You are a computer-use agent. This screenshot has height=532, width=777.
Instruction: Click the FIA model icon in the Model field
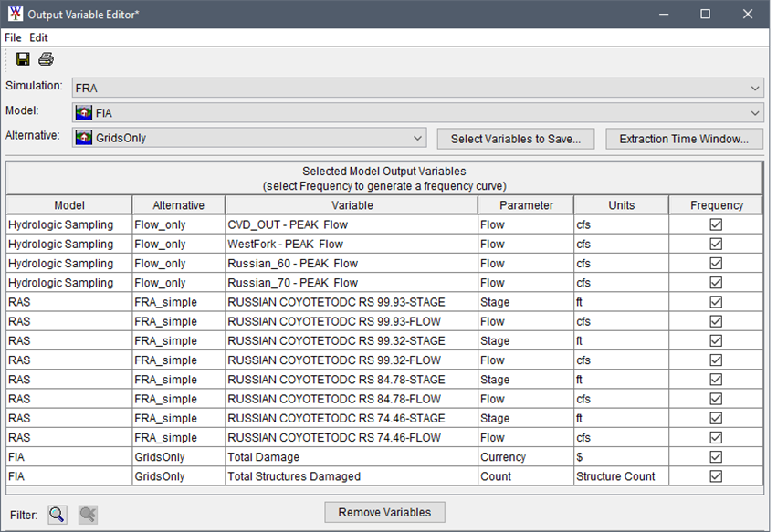[x=83, y=112]
